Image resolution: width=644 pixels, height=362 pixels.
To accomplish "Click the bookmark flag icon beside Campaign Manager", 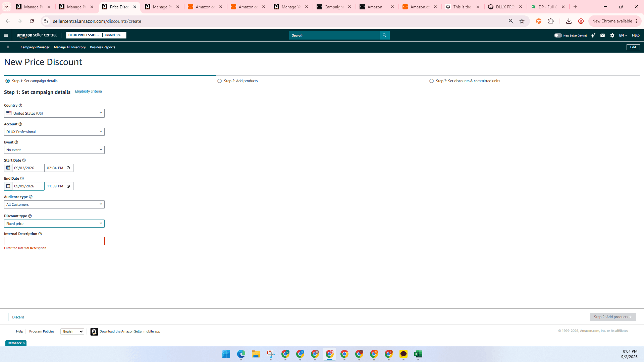I will pos(8,47).
